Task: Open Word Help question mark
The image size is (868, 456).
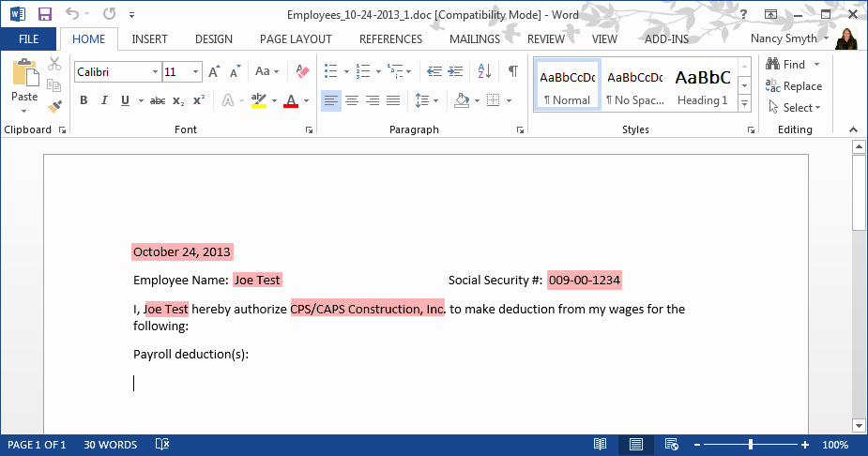Action: coord(743,14)
